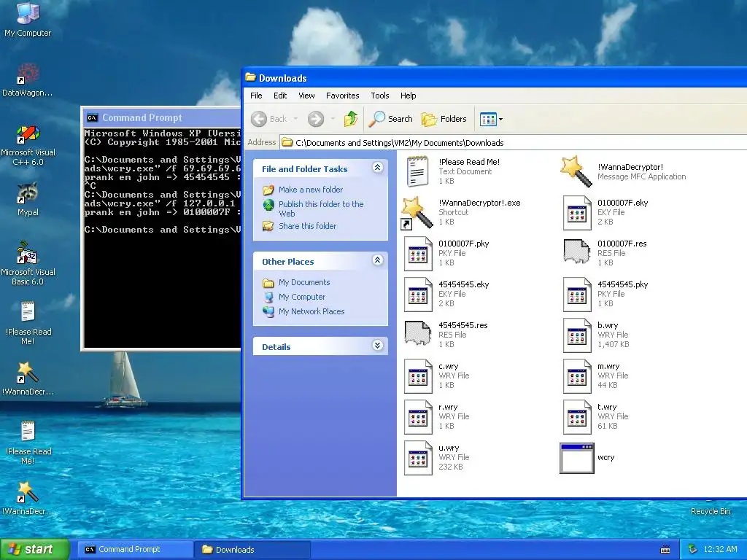The image size is (747, 560).
Task: Open the Tools menu
Action: [379, 96]
